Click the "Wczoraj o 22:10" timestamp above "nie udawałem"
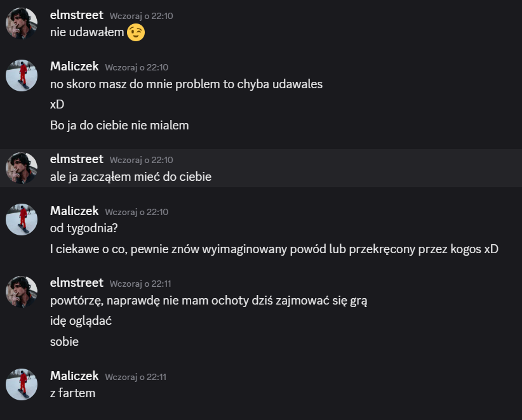The height and width of the screenshot is (420, 522). pyautogui.click(x=141, y=16)
